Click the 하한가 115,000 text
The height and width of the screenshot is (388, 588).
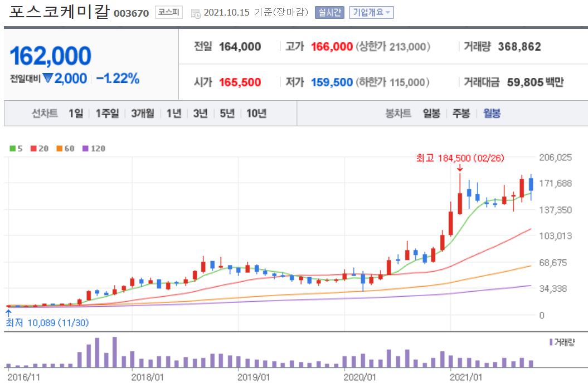pyautogui.click(x=392, y=82)
